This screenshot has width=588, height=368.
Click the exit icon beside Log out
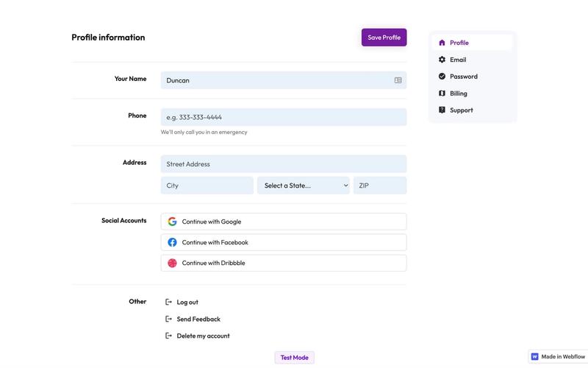click(x=168, y=302)
